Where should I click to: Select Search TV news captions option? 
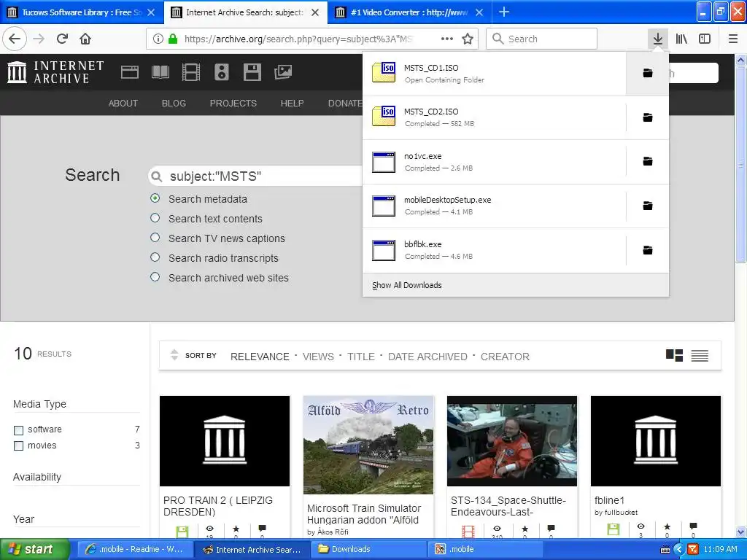pyautogui.click(x=155, y=237)
